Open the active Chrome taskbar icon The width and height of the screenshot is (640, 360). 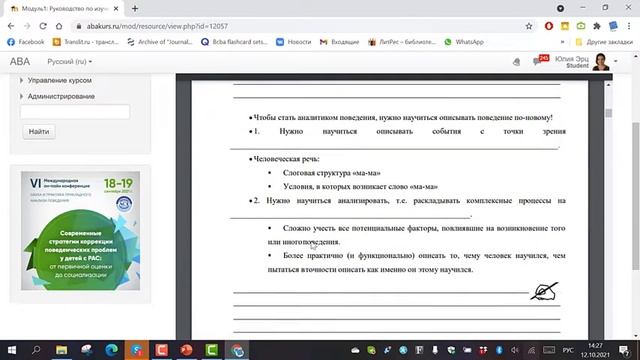[237, 350]
